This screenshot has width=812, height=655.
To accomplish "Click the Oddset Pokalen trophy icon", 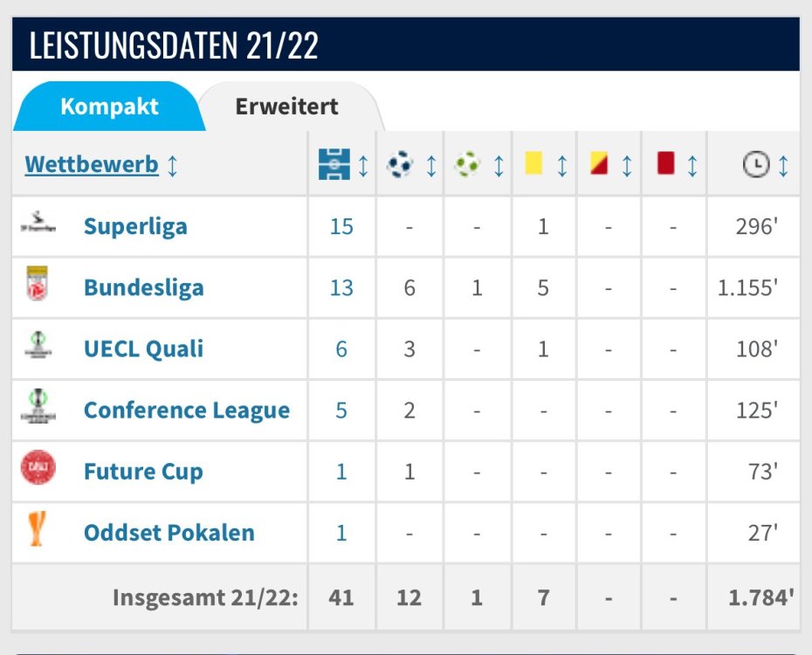I will (38, 530).
